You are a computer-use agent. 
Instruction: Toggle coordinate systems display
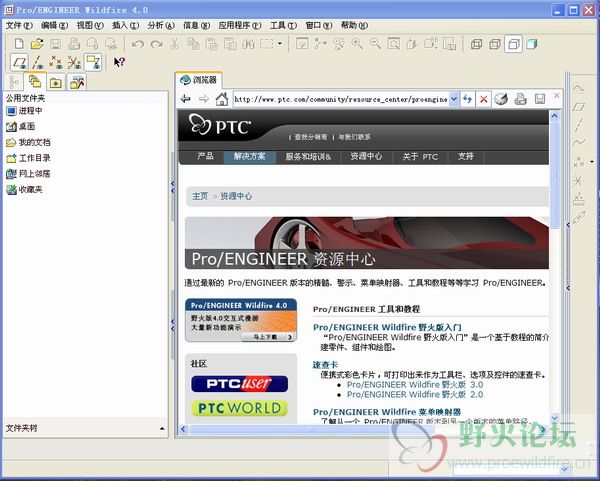74,62
